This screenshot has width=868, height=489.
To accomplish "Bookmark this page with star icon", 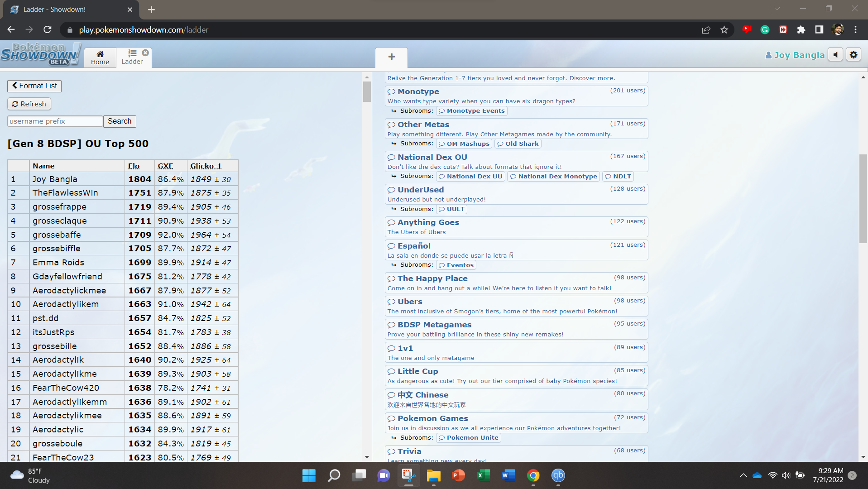I will (724, 30).
